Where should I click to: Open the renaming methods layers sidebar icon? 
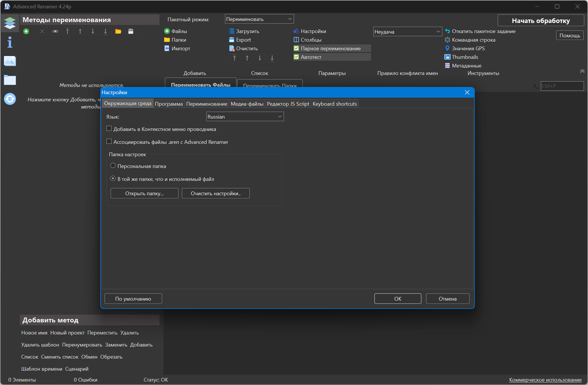pos(10,23)
